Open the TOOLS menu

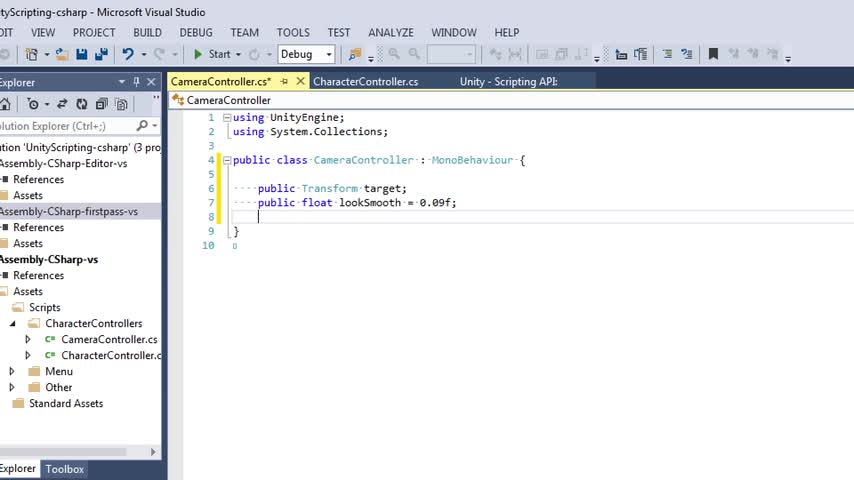click(x=293, y=33)
